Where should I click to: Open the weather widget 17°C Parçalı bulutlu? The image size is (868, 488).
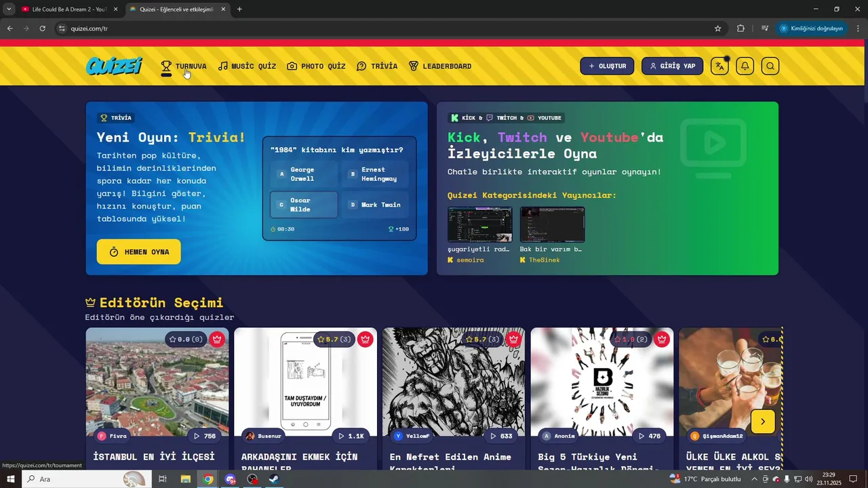tap(705, 479)
